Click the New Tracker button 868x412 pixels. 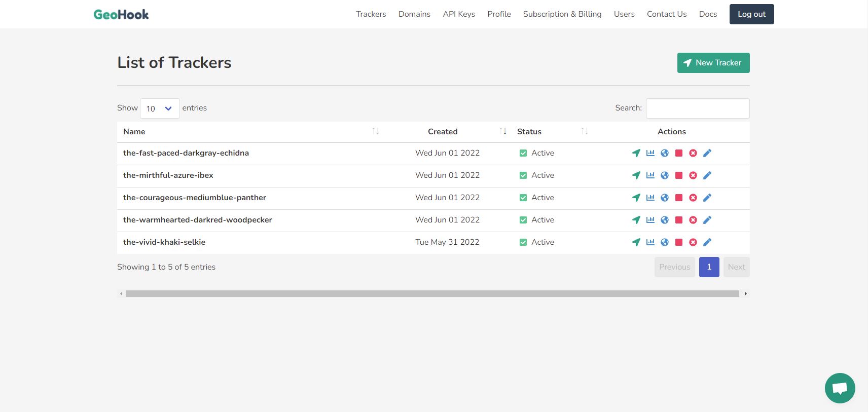tap(713, 63)
